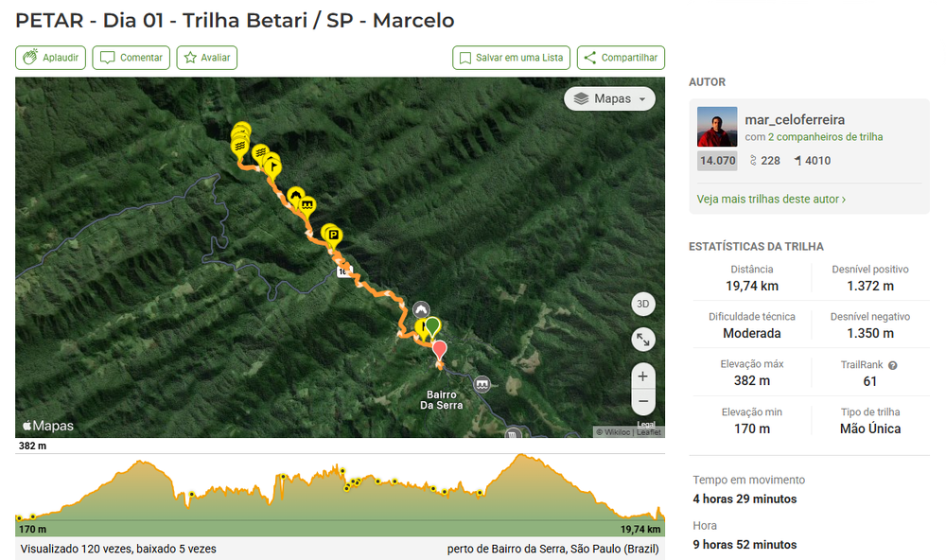Open fullscreen map with expand arrows

pos(643,340)
